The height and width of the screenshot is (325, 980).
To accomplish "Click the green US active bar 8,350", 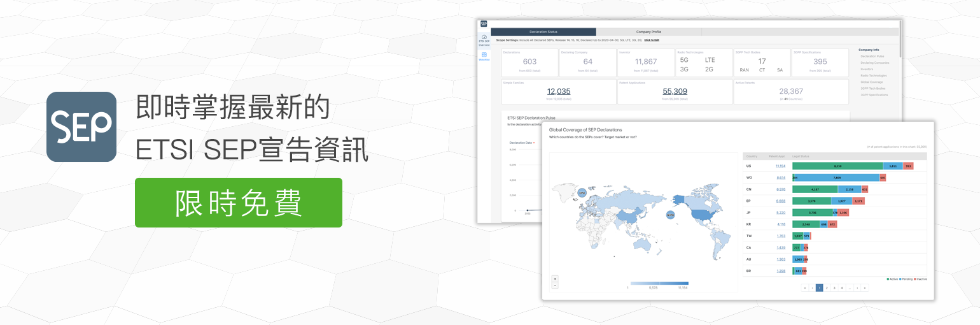I will tap(837, 166).
